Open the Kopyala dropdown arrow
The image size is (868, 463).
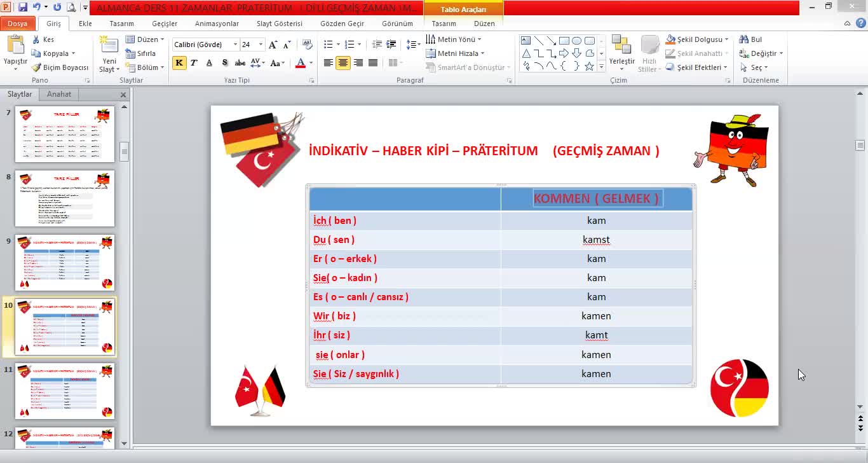73,53
